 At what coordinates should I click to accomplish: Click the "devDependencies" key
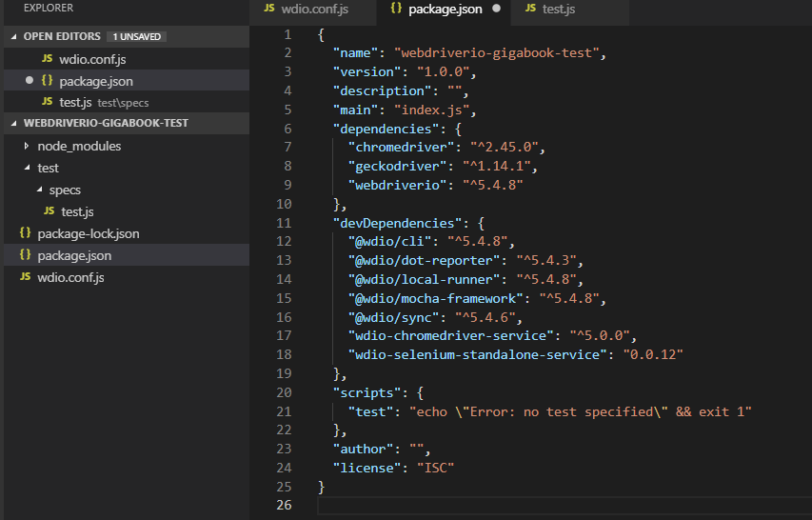click(397, 223)
